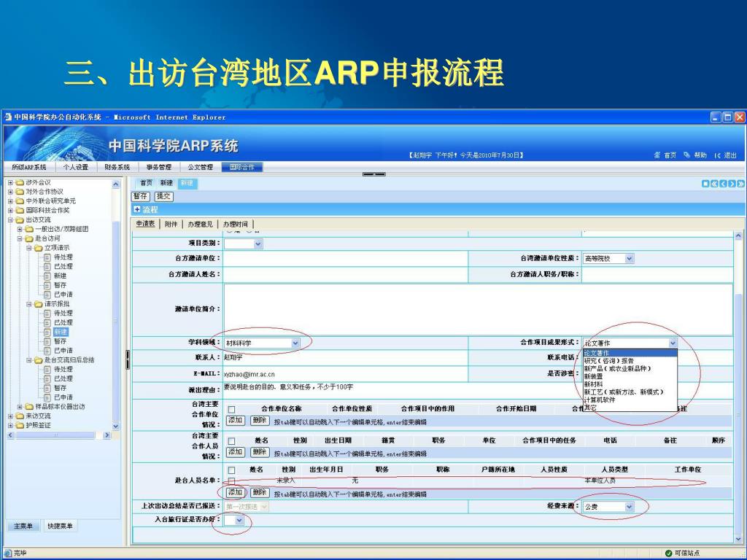This screenshot has width=747, height=560.
Task: Switch to the 附件 tab
Action: (x=171, y=225)
